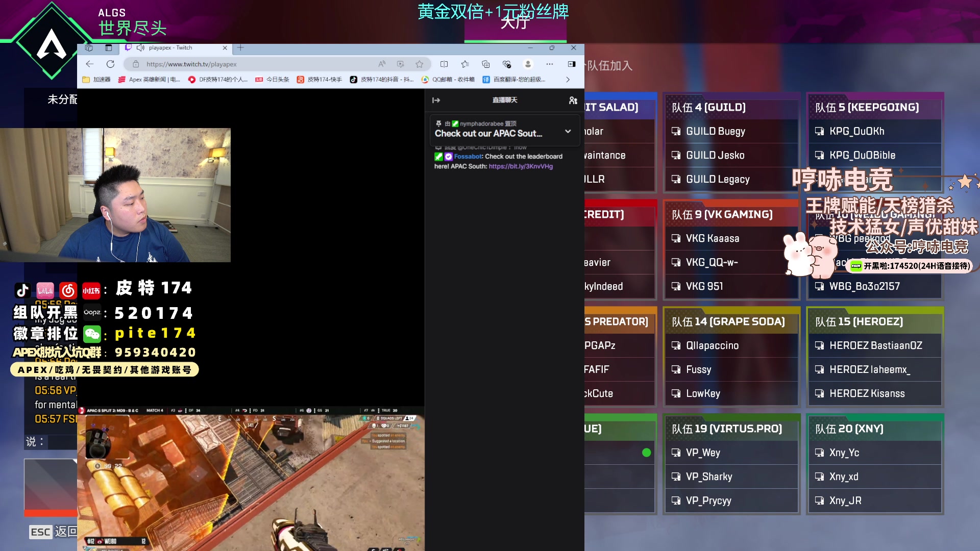
Task: Open bit.ly/3KnvVHg leaderboard link in chat
Action: tap(521, 166)
